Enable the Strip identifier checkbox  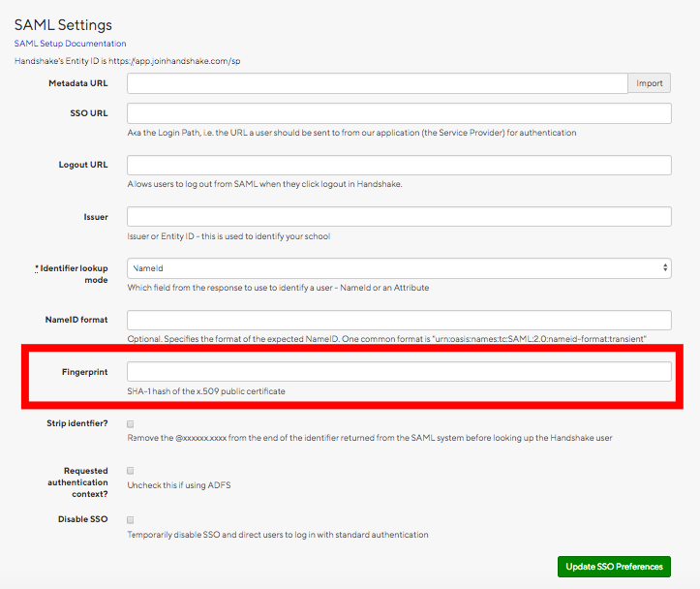click(131, 424)
